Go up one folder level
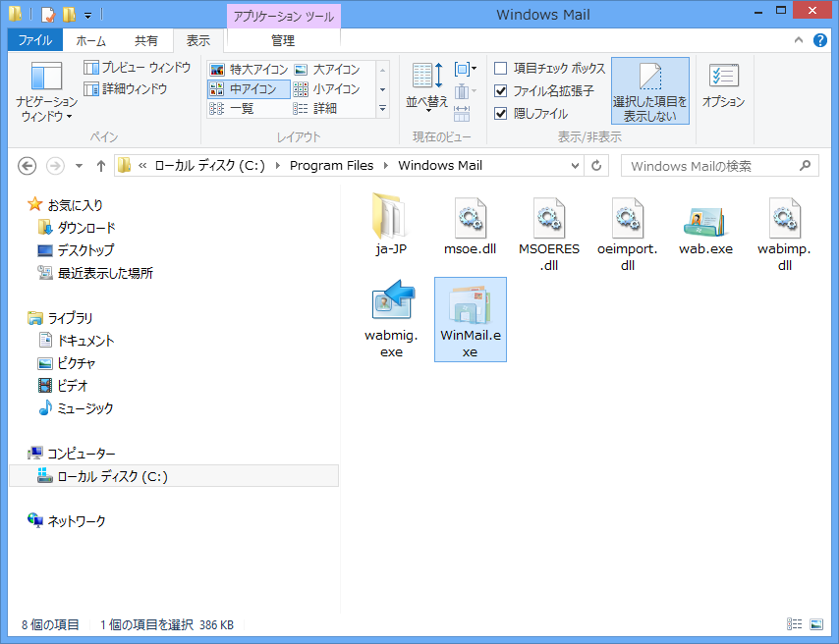The image size is (839, 644). point(100,166)
